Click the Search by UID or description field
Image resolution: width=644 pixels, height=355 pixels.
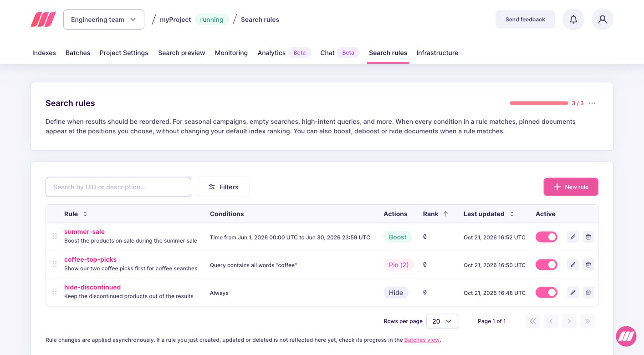coord(118,187)
